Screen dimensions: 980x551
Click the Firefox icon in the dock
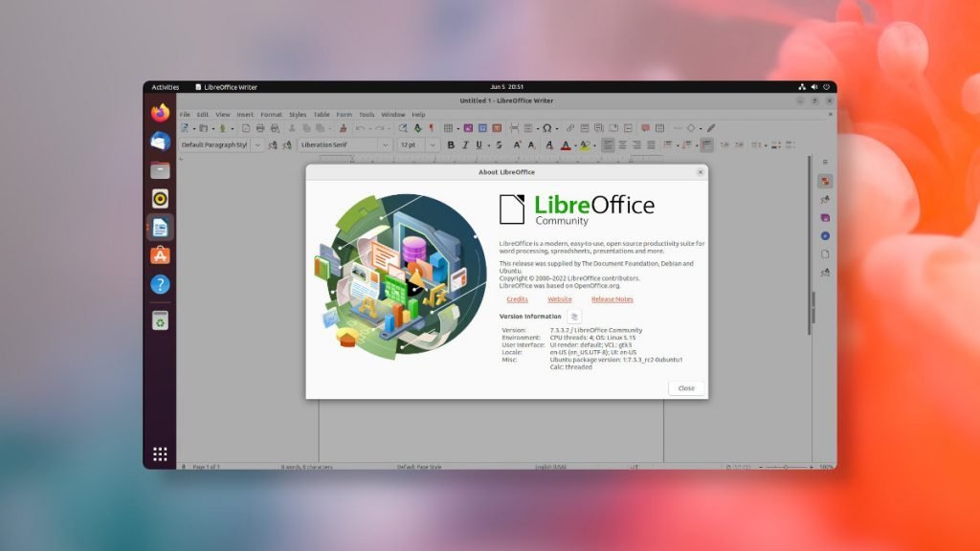160,113
